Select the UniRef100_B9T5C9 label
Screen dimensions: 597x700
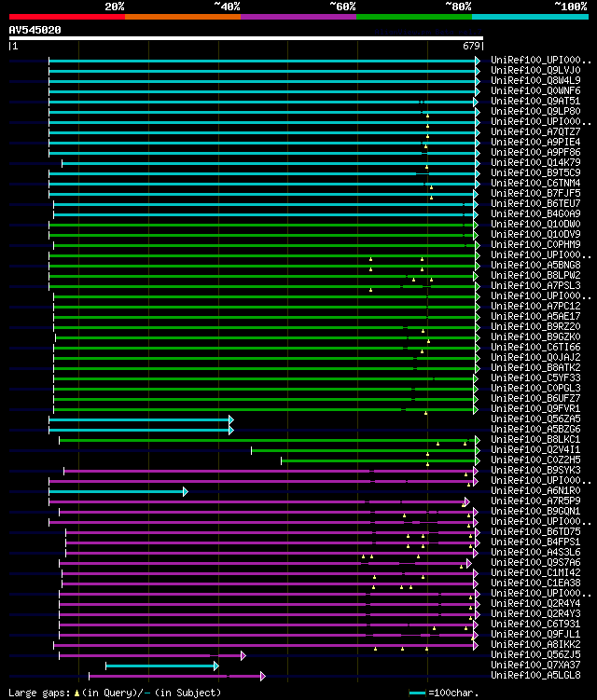pyautogui.click(x=535, y=172)
